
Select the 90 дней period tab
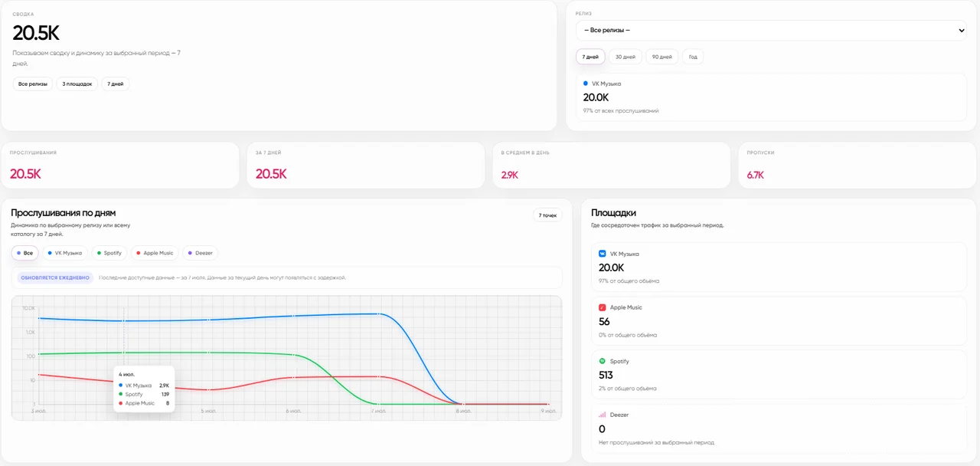coord(661,57)
